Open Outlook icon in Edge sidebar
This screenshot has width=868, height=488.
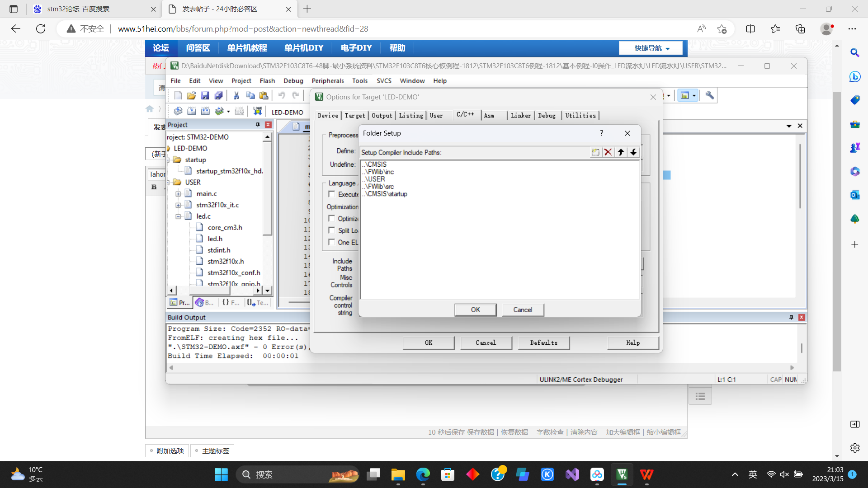tap(854, 195)
